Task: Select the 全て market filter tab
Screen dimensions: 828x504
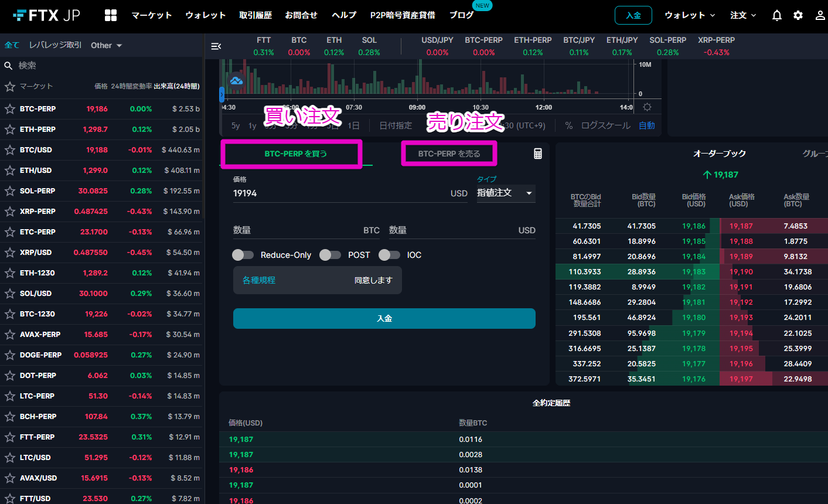Action: coord(12,45)
